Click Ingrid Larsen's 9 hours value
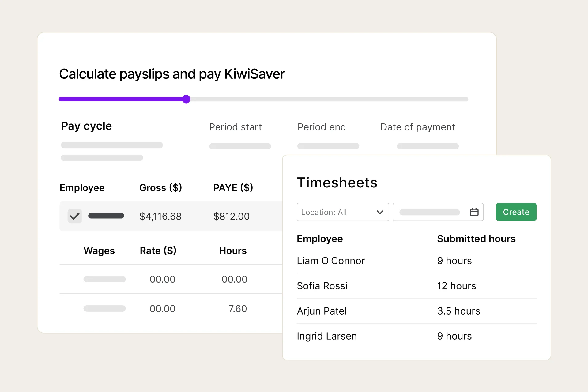The height and width of the screenshot is (392, 588). pos(454,336)
